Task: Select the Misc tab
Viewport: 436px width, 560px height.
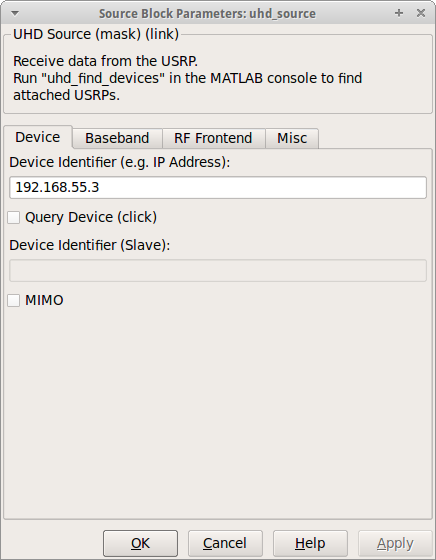Action: [292, 138]
